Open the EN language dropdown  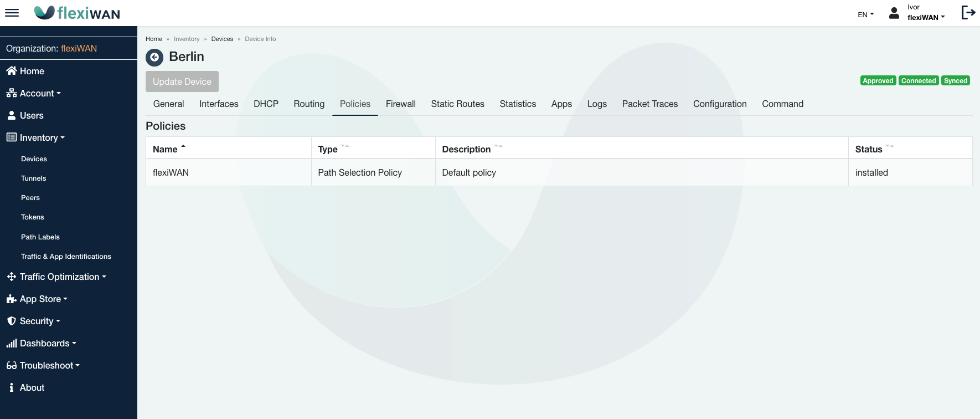[x=865, y=14]
